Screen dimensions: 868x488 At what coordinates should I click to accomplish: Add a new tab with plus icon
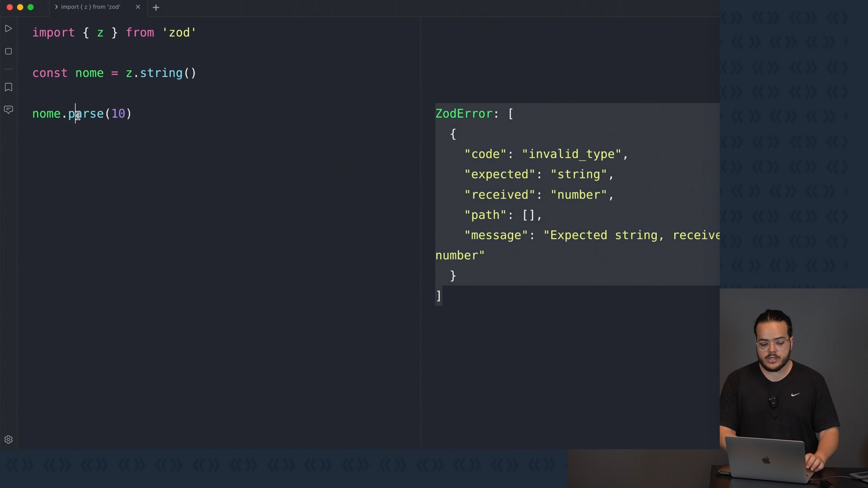point(156,7)
